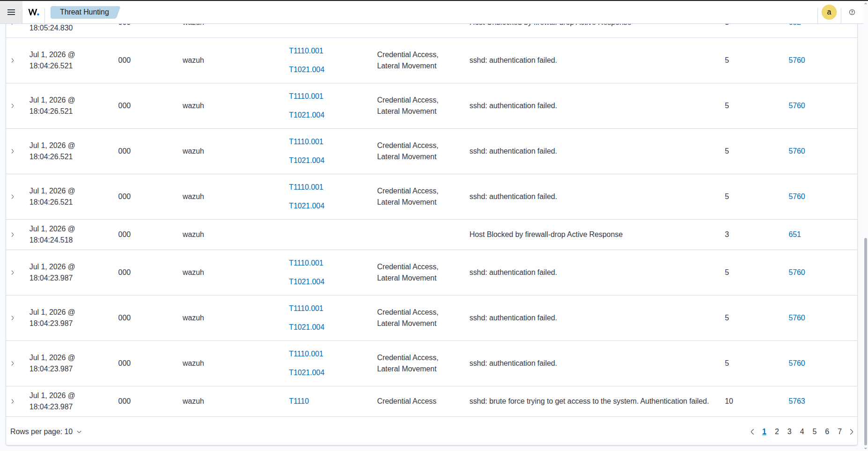Select current results page 1
This screenshot has width=868, height=451.
pyautogui.click(x=764, y=432)
